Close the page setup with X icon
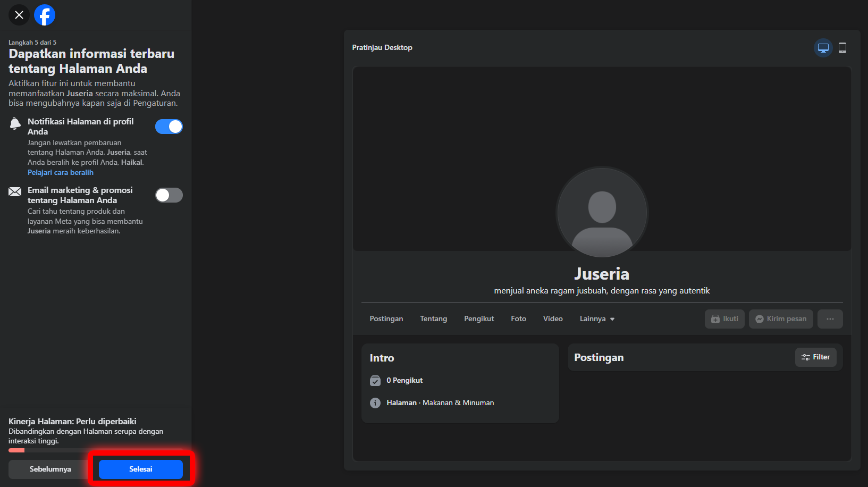This screenshot has width=868, height=487. [19, 15]
